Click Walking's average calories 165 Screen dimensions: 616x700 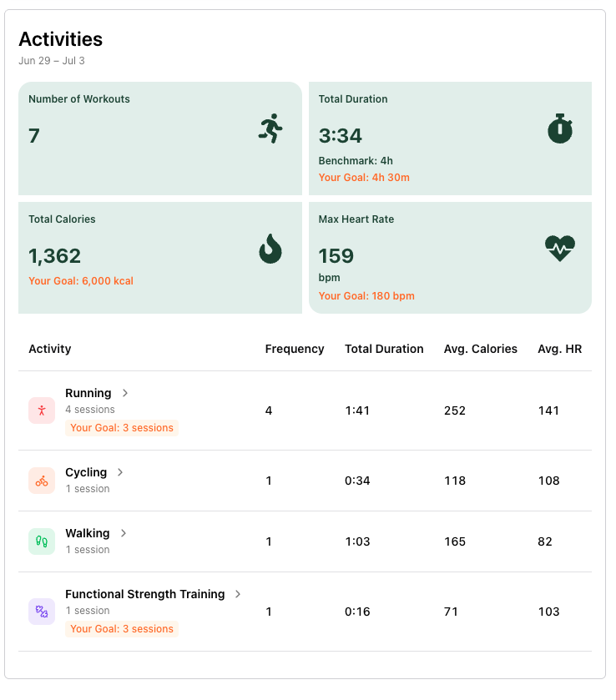click(x=455, y=541)
